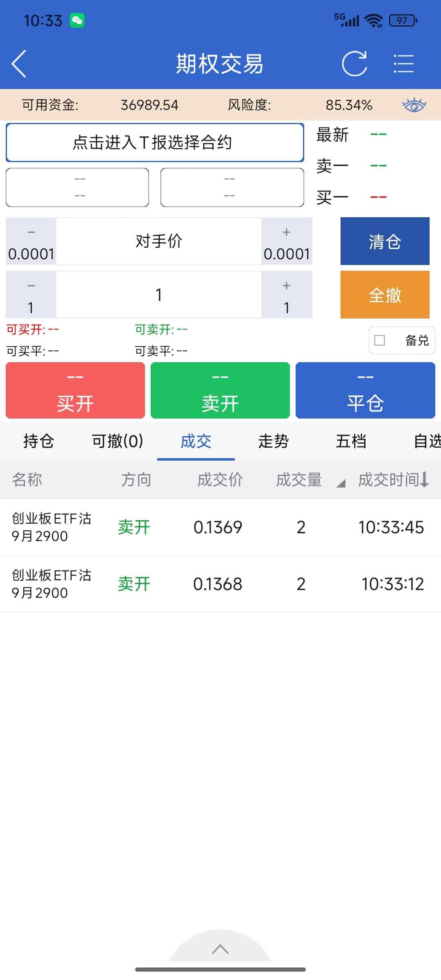Decrease order quantity by 1
441x980 pixels.
pyautogui.click(x=31, y=295)
